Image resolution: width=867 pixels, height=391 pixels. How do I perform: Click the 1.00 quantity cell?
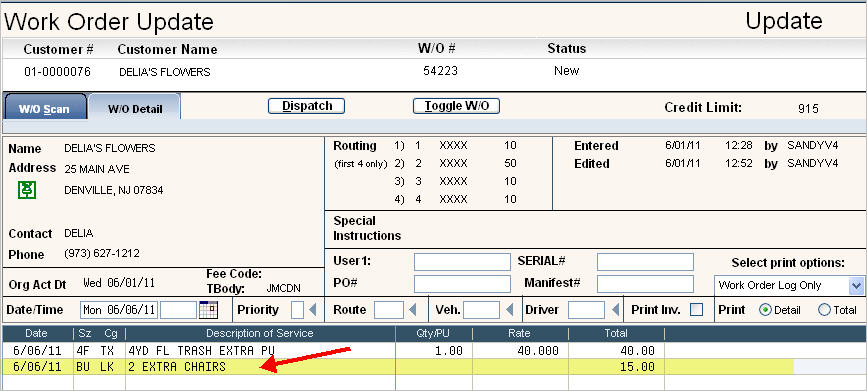click(448, 351)
